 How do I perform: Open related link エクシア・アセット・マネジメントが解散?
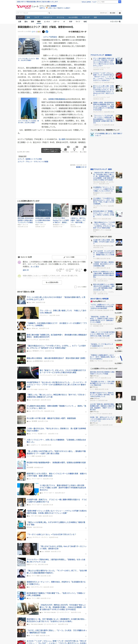(x=33, y=162)
